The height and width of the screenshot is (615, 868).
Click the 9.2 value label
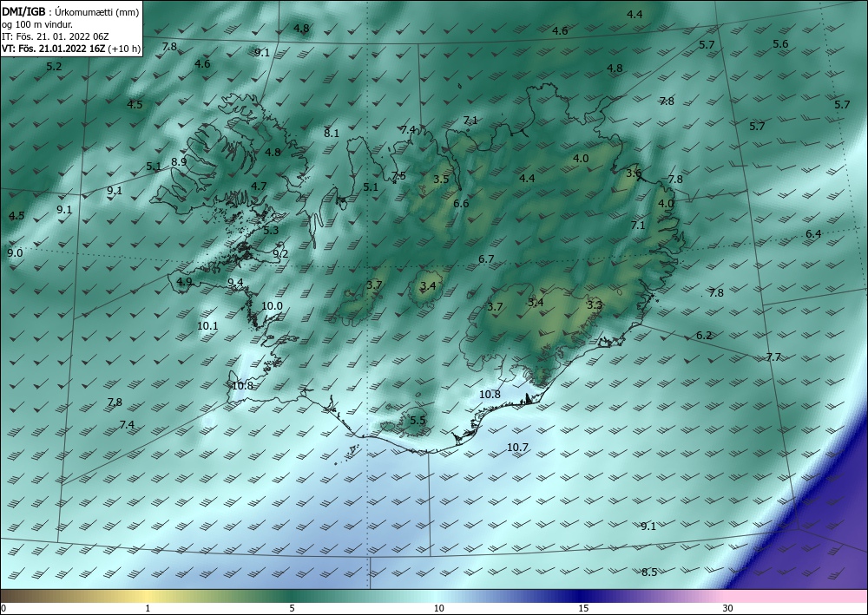280,253
